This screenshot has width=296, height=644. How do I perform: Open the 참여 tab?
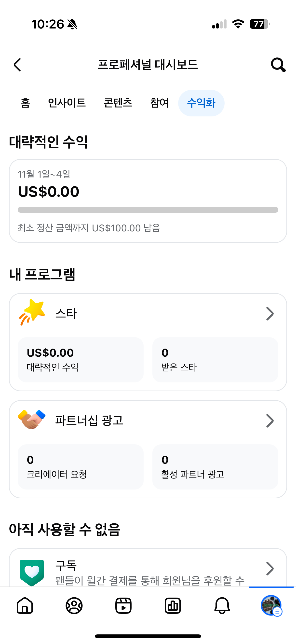(159, 103)
